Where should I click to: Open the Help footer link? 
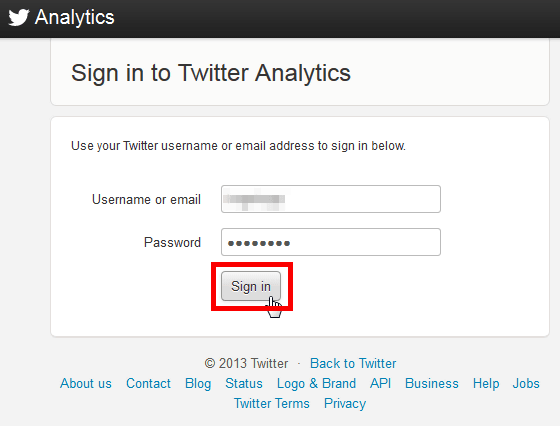(486, 384)
